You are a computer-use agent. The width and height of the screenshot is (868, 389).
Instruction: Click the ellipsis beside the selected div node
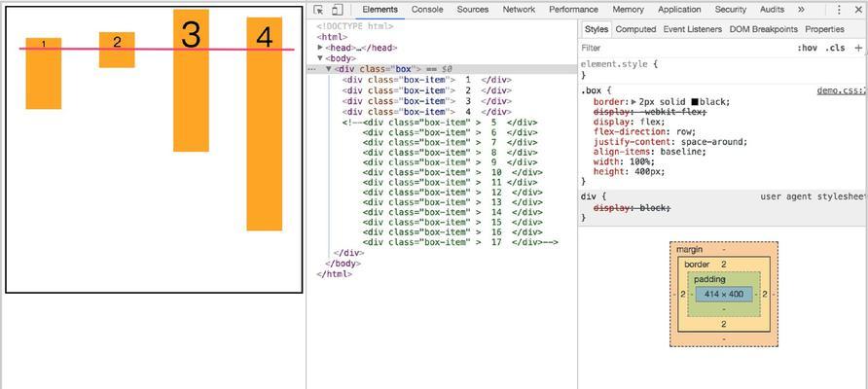(312, 69)
